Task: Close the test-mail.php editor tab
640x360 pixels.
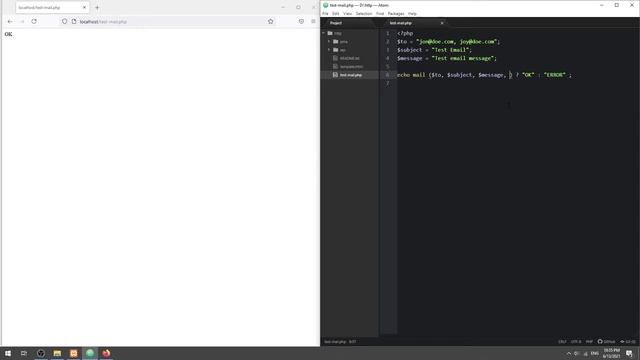Action: [x=442, y=23]
